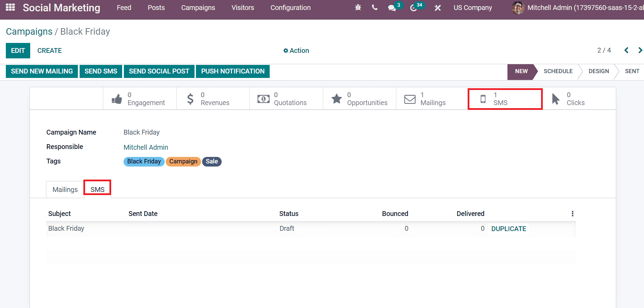Click the CREATE button
The height and width of the screenshot is (308, 644).
click(x=49, y=50)
